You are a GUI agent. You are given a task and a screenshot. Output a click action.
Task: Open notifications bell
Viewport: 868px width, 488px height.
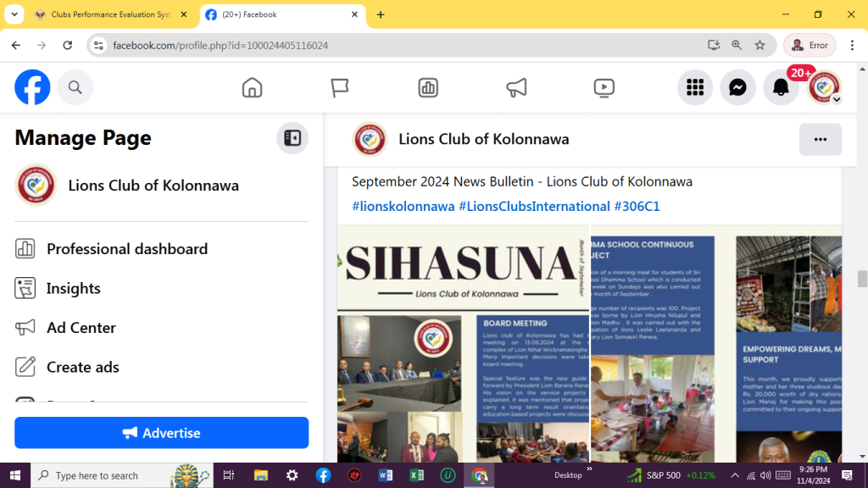(781, 87)
